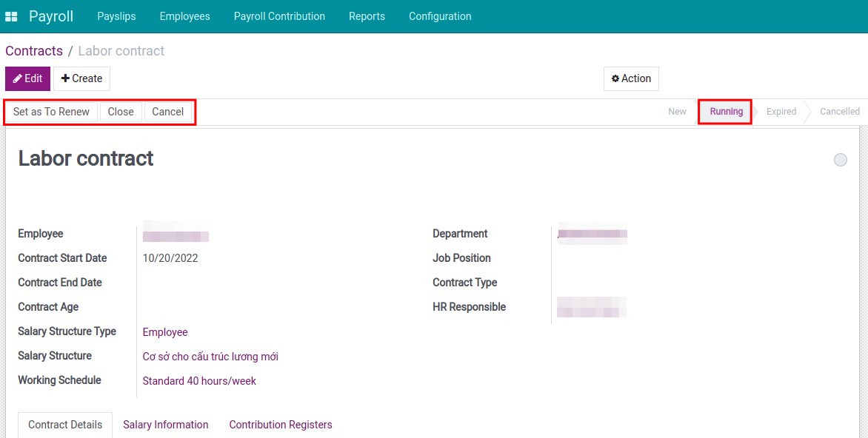Expand the Configuration menu

(x=440, y=16)
